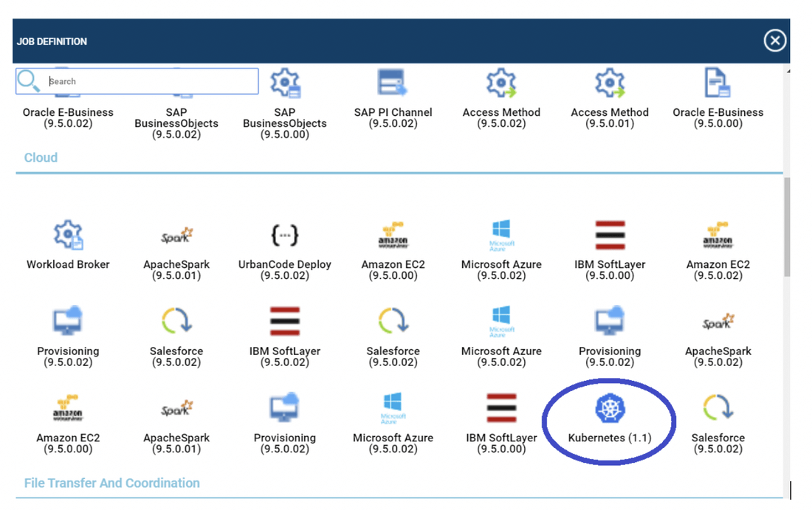Viewport: 812px width, 510px height.
Task: Open the UrbanCode Deploy job definition
Action: point(285,235)
